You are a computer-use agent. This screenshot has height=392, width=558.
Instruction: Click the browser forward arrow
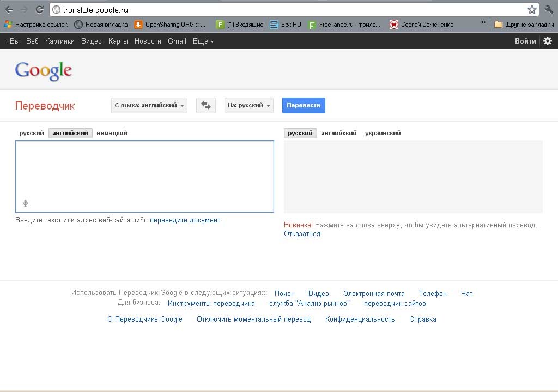coord(24,10)
